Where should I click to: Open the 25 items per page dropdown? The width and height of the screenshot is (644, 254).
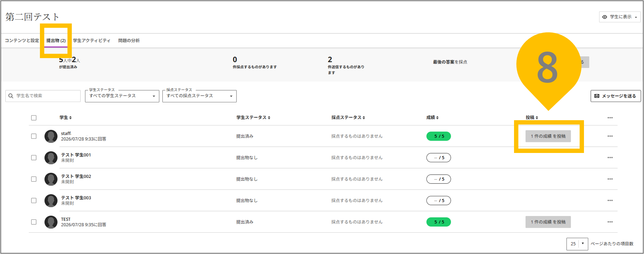[577, 244]
